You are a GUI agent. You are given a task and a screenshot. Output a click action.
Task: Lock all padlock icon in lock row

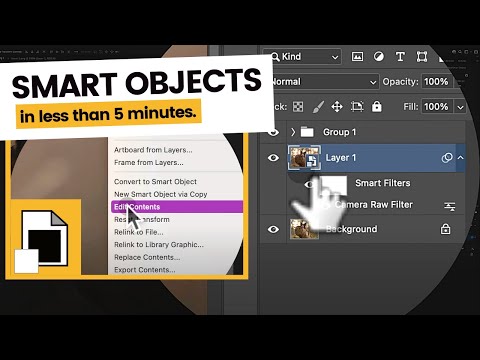(377, 107)
